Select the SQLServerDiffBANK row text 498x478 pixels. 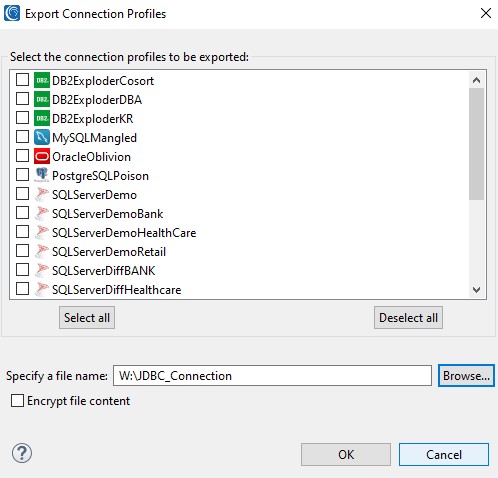(104, 271)
